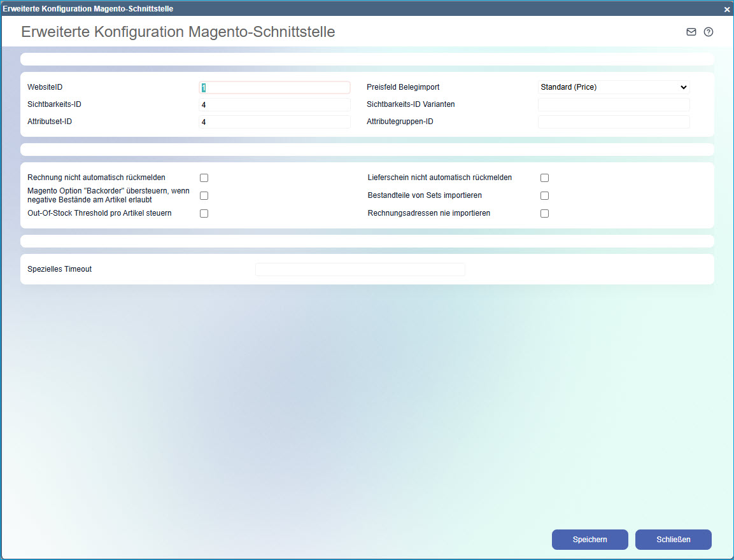This screenshot has height=560, width=734.
Task: Enable Rechnung nicht automatisch rückmelden checkbox
Action: 204,178
